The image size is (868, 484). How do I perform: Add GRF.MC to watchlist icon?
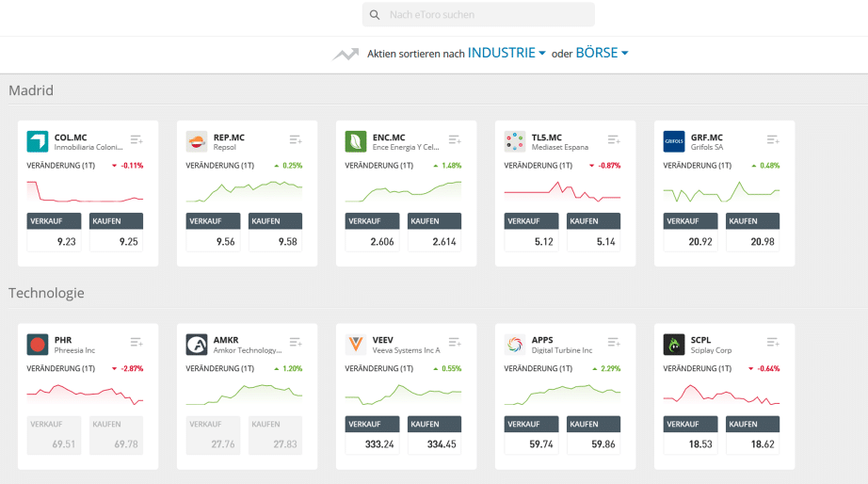coord(773,139)
